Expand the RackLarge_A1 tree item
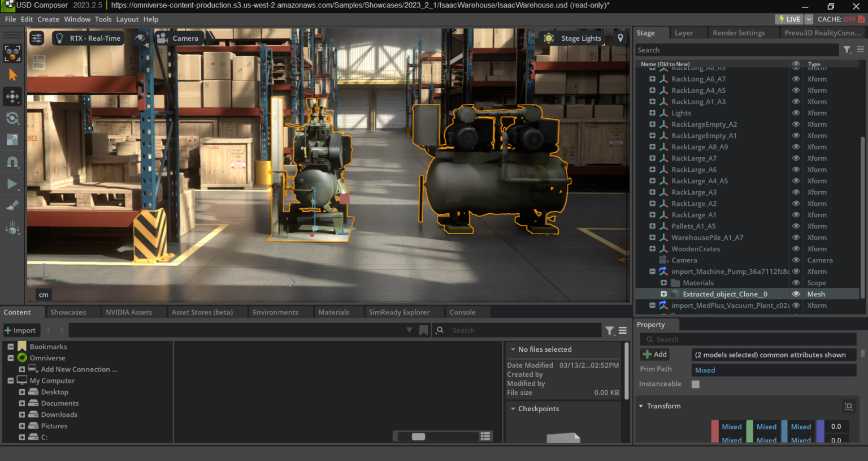 652,214
